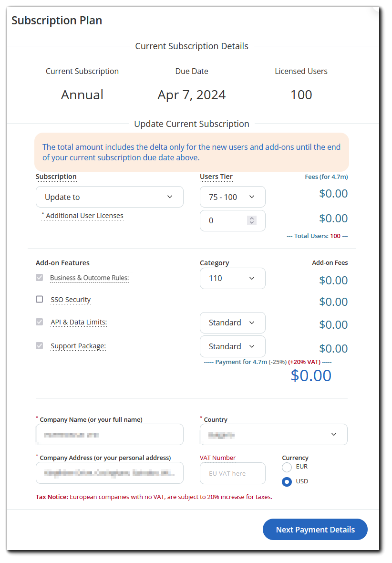Open the Subscription 'Update to' dropdown
This screenshot has height=563, width=392.
coord(109,197)
